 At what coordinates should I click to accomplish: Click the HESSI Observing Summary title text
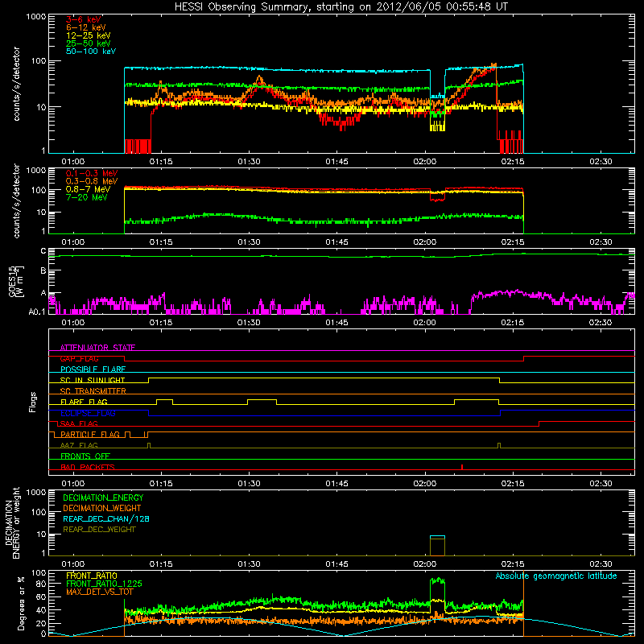point(341,6)
